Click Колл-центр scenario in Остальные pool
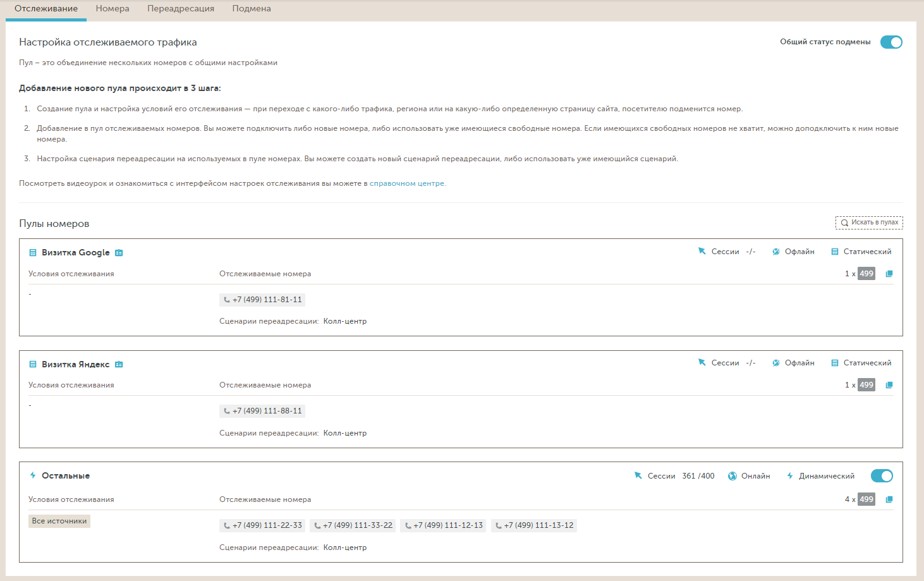The image size is (924, 581). pyautogui.click(x=345, y=547)
